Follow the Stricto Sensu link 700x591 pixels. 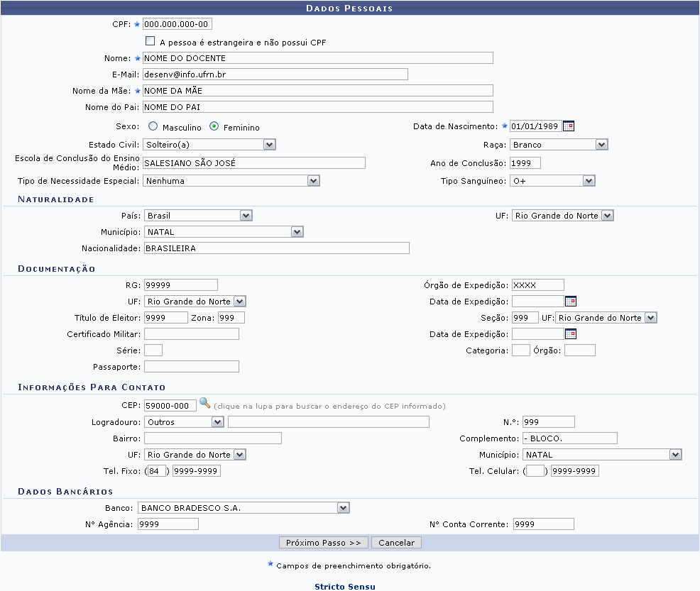pos(344,587)
